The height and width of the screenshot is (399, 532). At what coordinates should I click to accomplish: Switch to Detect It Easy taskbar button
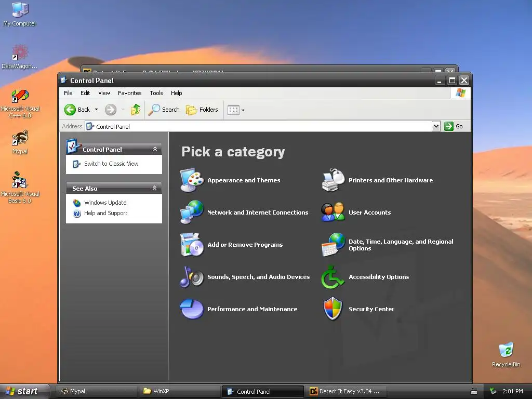click(x=345, y=391)
